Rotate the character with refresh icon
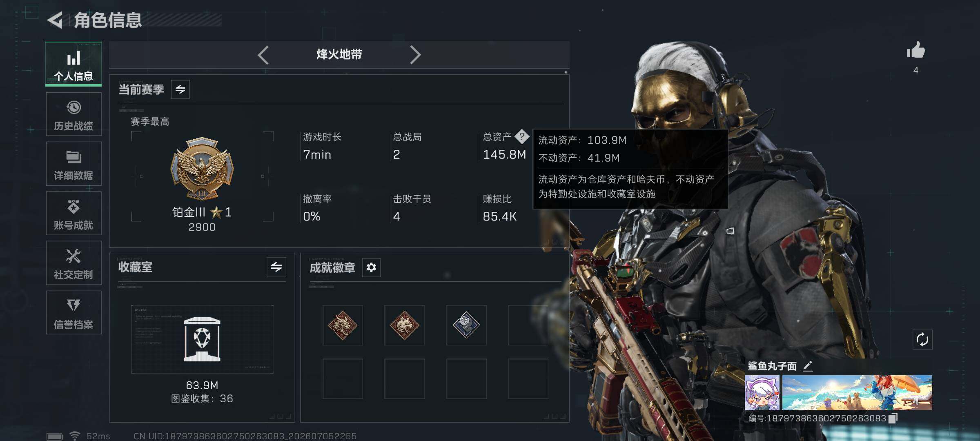Image resolution: width=980 pixels, height=441 pixels. coord(922,339)
